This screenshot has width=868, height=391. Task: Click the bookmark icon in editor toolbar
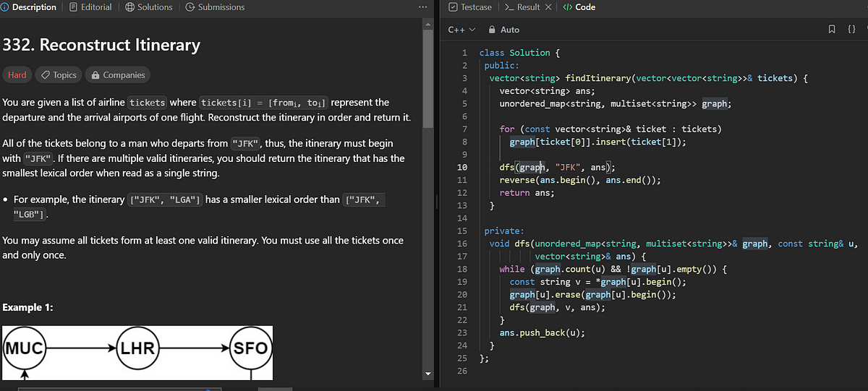[x=833, y=30]
